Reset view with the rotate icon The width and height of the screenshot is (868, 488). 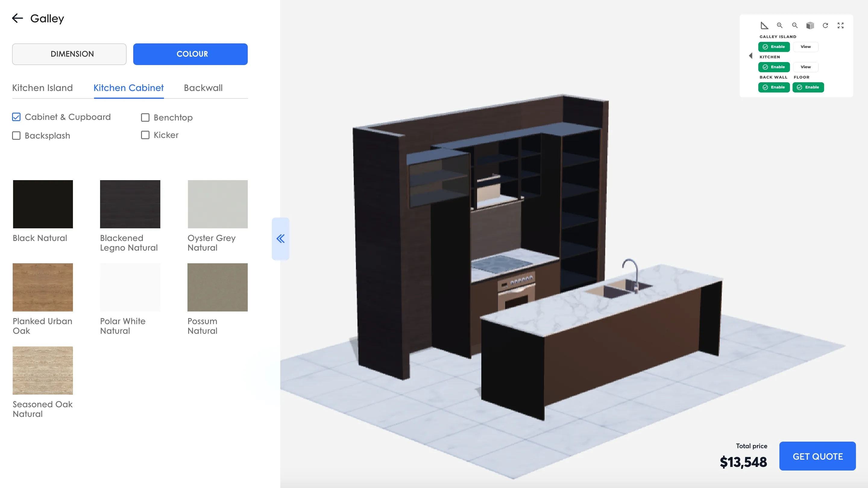coord(825,26)
